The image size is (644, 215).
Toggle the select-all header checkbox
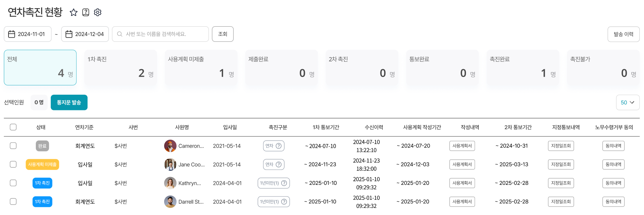point(13,127)
